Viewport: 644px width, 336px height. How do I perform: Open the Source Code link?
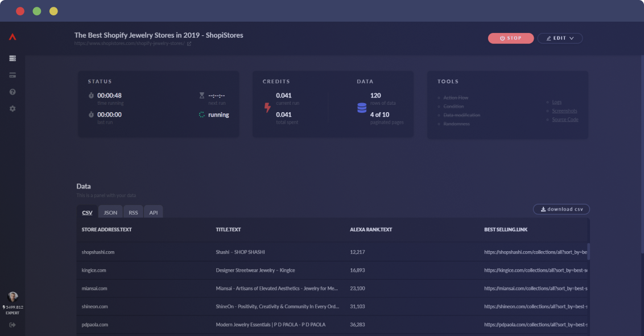click(x=565, y=119)
